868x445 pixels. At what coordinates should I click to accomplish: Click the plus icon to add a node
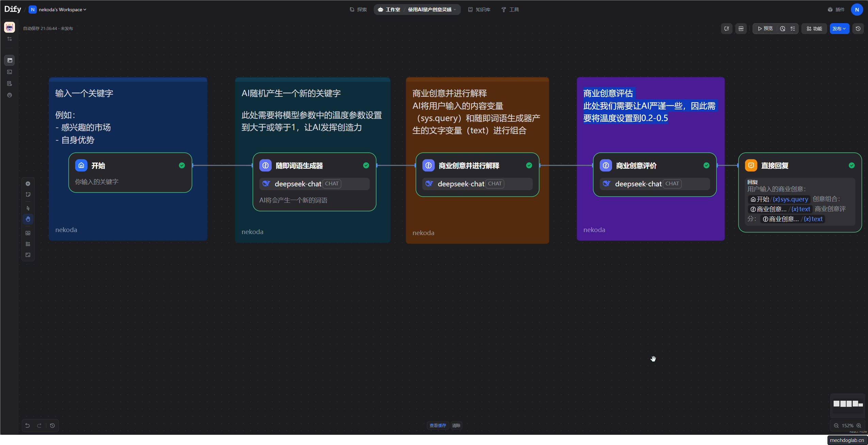[x=28, y=184]
